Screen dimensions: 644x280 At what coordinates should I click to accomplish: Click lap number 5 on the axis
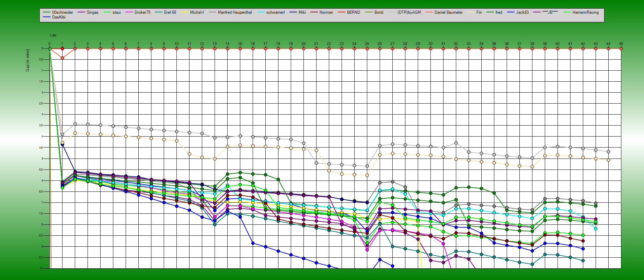pos(113,44)
